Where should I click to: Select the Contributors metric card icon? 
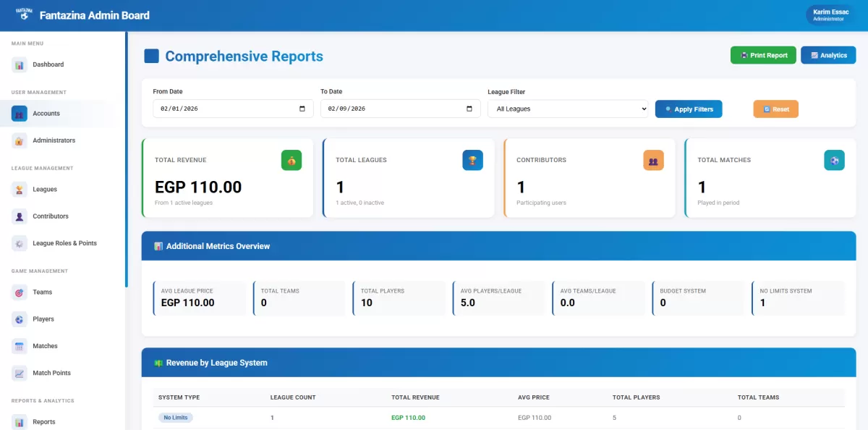pyautogui.click(x=653, y=160)
